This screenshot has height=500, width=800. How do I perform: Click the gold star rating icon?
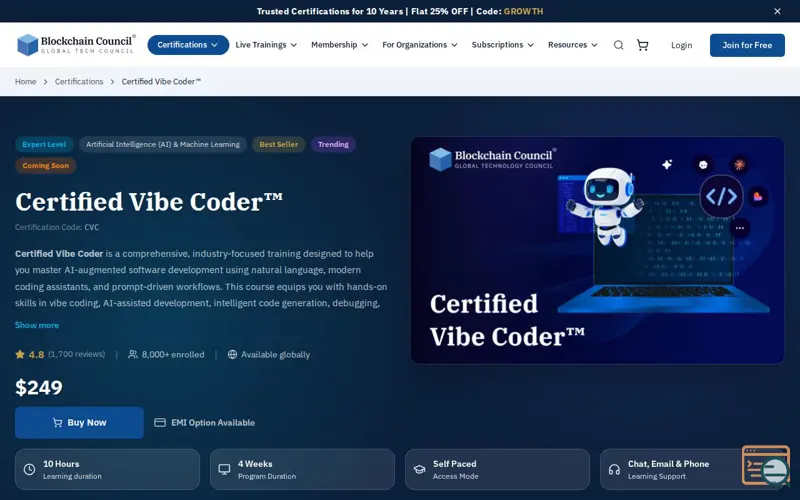pyautogui.click(x=20, y=354)
